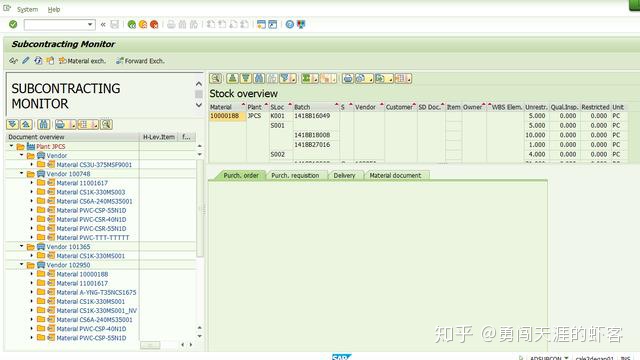This screenshot has height=360, width=640.
Task: Click the Display glasses icon
Action: 13,61
